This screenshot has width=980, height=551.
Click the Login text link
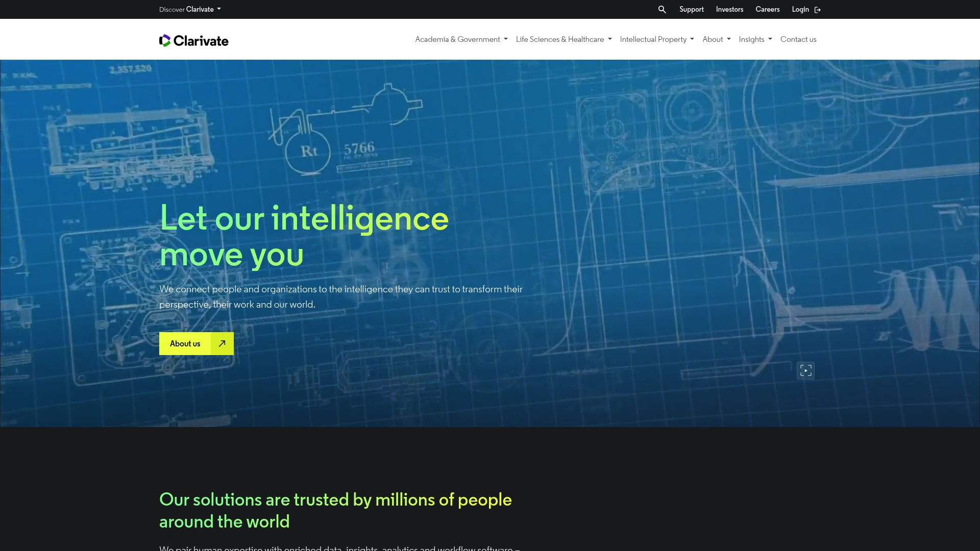coord(800,9)
